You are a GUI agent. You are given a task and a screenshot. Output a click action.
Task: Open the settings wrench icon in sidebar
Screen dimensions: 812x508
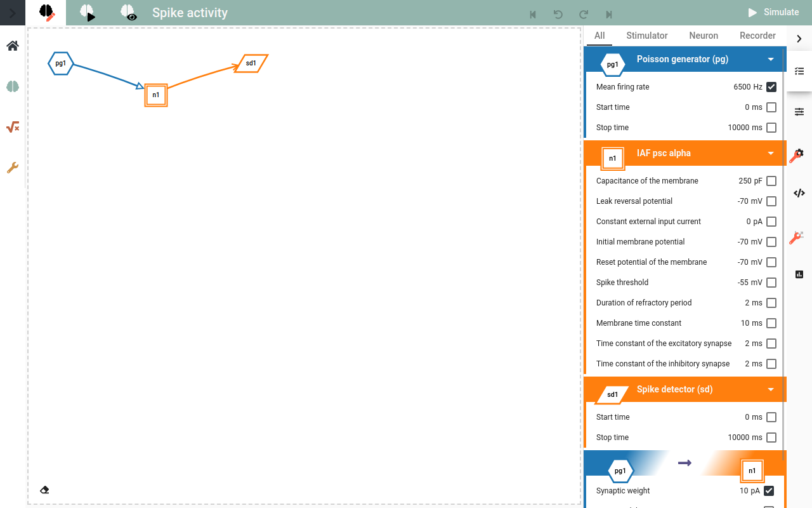pos(13,168)
